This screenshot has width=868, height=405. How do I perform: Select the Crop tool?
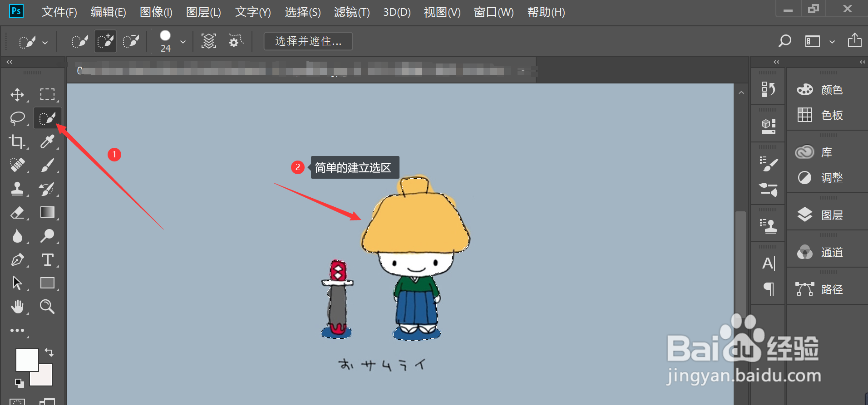(17, 142)
